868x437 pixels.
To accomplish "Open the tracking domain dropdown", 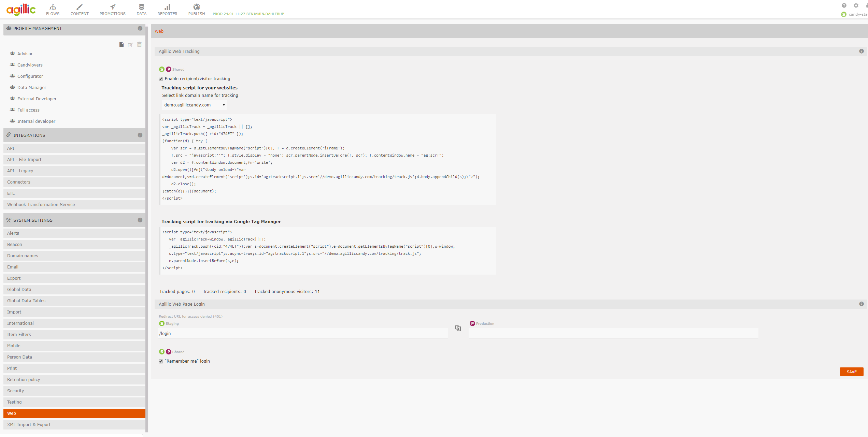I will point(194,105).
